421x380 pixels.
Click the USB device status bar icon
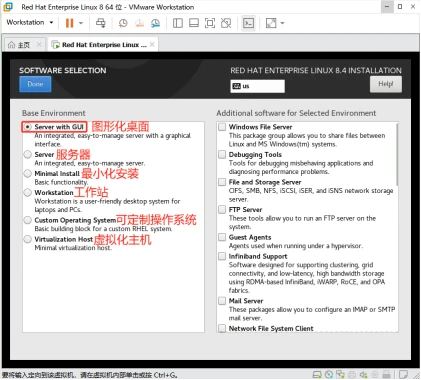[386, 375]
